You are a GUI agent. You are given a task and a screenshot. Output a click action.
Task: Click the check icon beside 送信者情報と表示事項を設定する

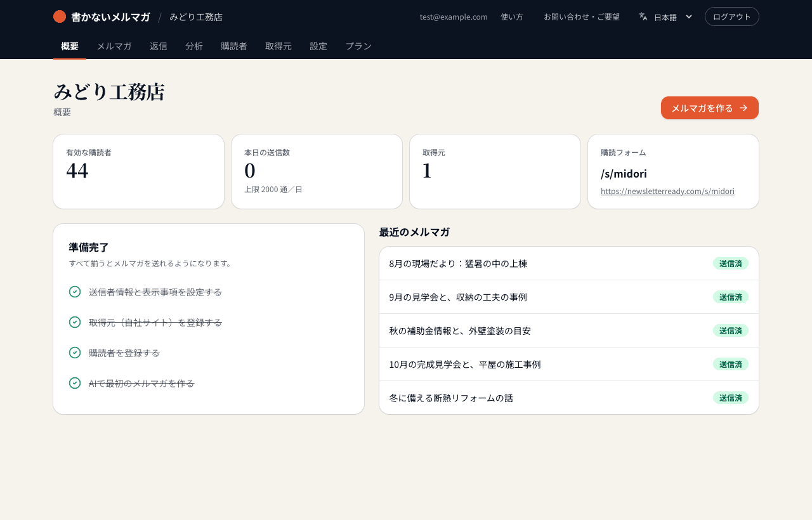[x=75, y=292]
